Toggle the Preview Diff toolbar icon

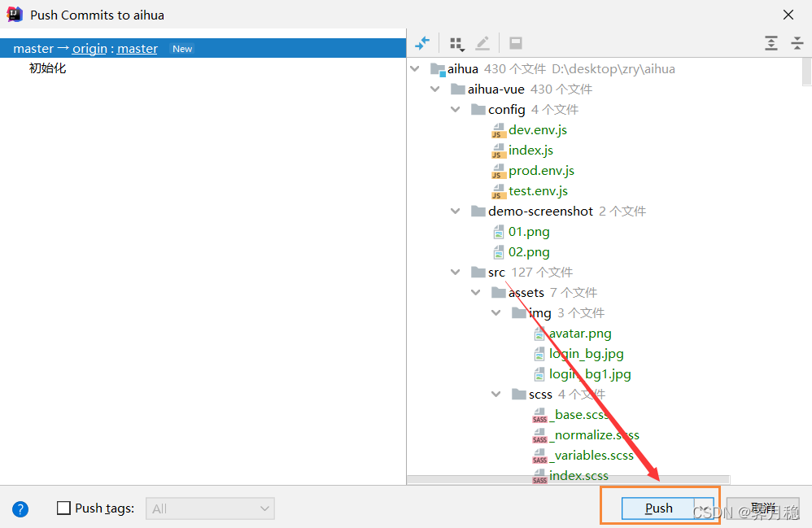[x=516, y=43]
